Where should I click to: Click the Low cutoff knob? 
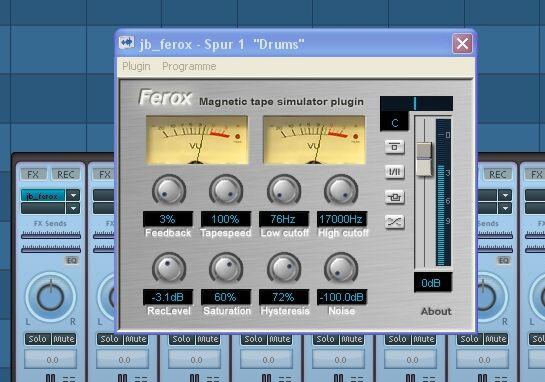[284, 190]
